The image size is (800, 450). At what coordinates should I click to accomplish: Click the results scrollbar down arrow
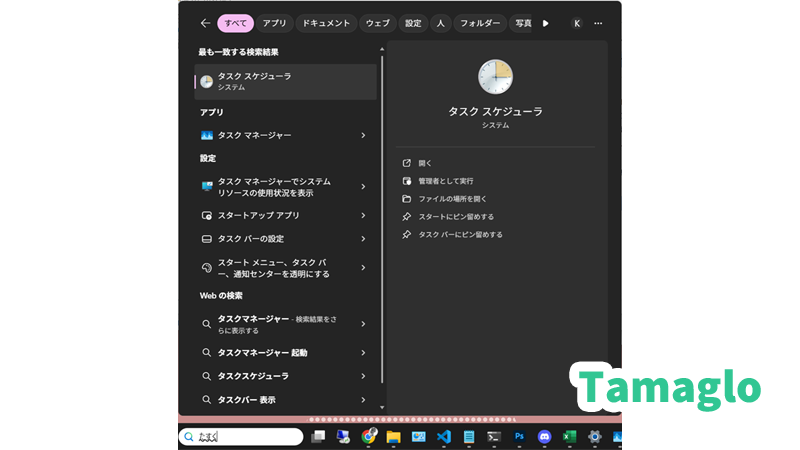(x=382, y=408)
